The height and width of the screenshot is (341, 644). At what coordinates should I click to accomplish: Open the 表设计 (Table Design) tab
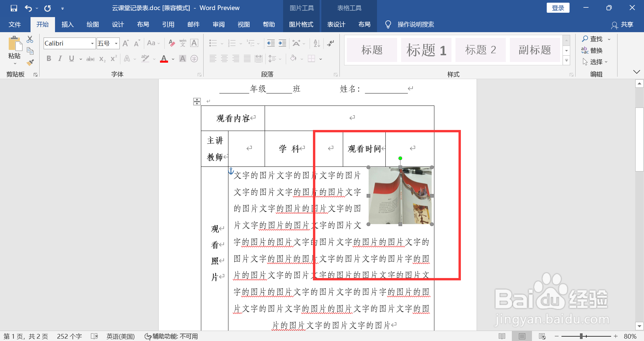tap(336, 24)
